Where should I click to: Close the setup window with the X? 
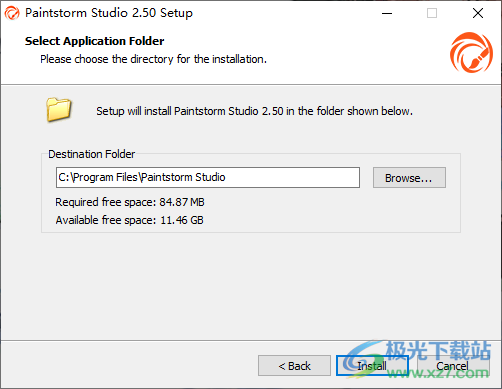(x=478, y=13)
